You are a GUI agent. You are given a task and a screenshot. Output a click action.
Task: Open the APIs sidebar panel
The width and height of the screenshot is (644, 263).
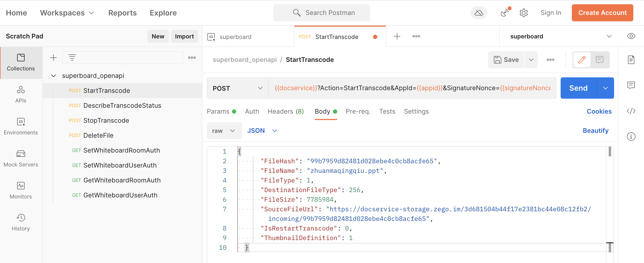(x=21, y=95)
